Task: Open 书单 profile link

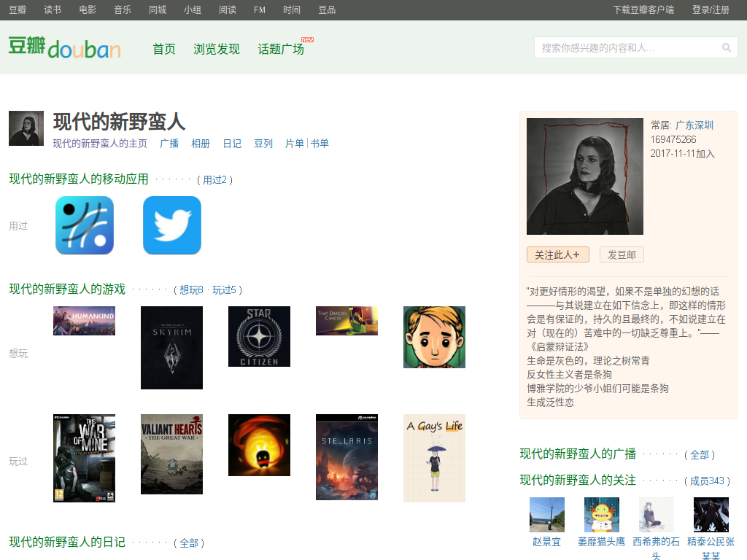Action: (320, 144)
